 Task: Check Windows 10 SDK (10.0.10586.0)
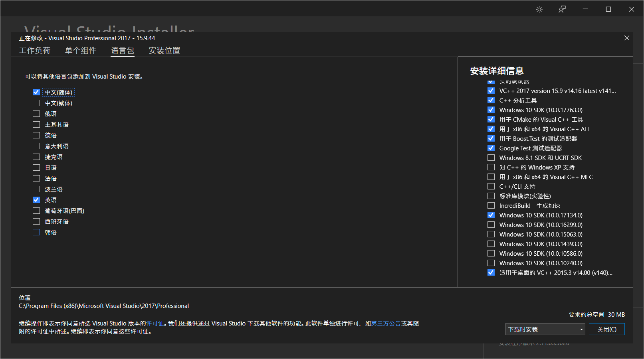coord(491,253)
